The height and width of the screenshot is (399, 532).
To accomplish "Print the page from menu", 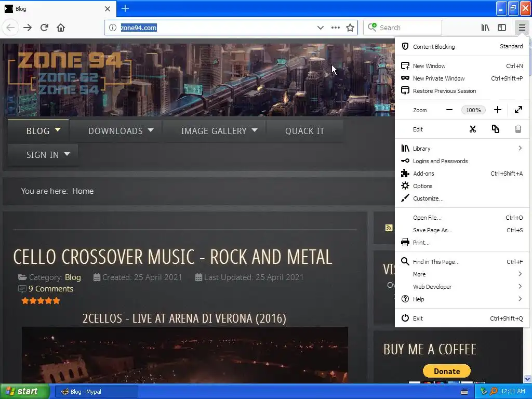I will (462, 243).
